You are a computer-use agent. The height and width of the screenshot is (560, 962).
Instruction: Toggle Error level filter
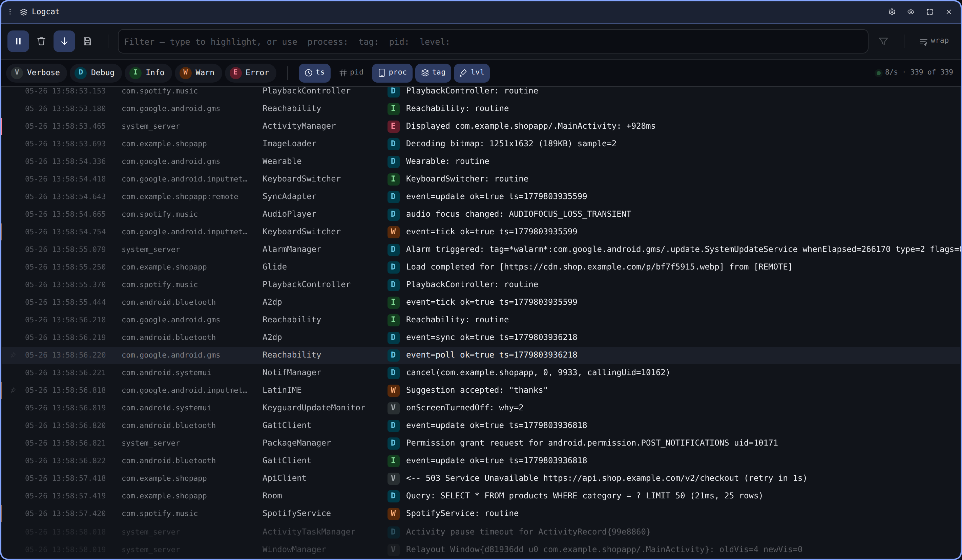point(250,72)
